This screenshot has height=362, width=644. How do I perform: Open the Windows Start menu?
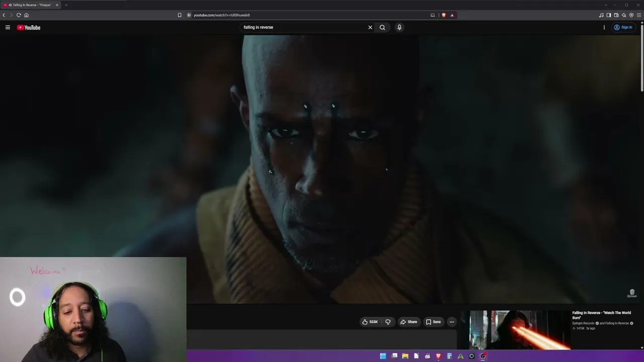(x=383, y=356)
